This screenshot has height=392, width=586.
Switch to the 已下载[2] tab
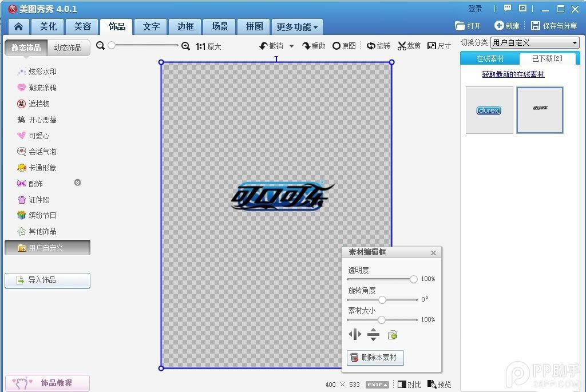(547, 59)
